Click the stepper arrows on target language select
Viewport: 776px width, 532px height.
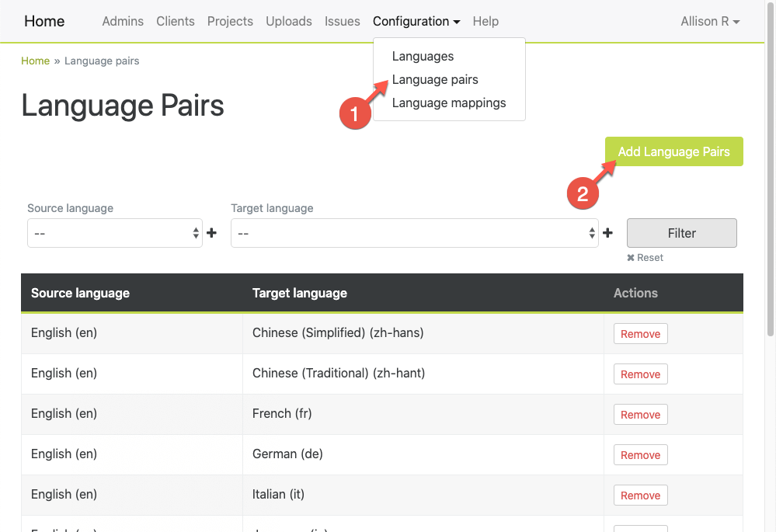tap(591, 232)
